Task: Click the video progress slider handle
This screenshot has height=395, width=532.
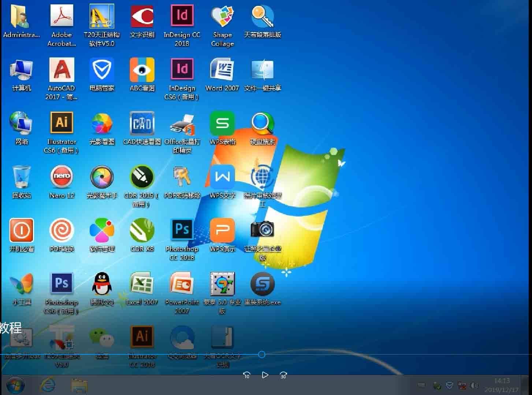Action: point(261,354)
